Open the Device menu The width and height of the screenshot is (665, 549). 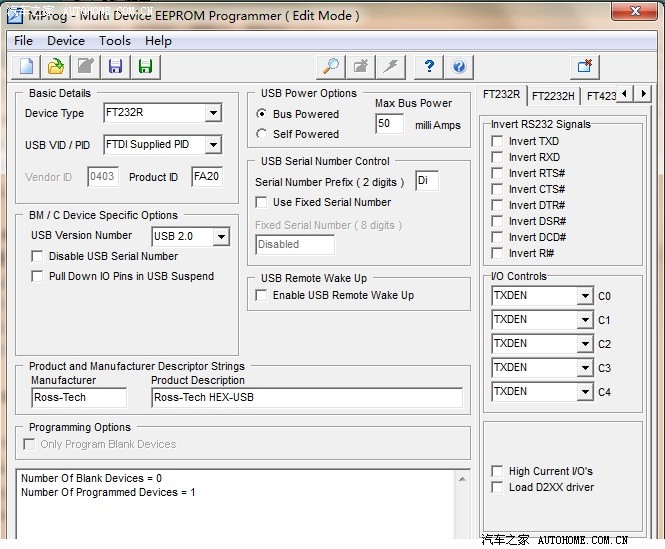tap(66, 41)
